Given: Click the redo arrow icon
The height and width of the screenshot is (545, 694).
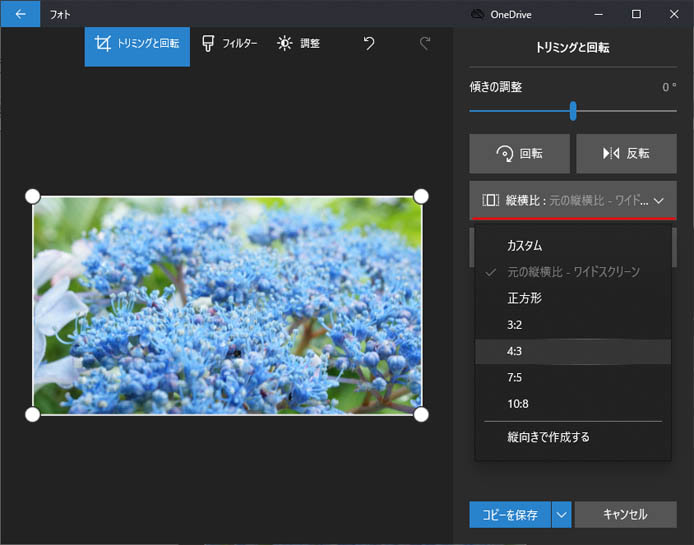Looking at the screenshot, I should (424, 43).
